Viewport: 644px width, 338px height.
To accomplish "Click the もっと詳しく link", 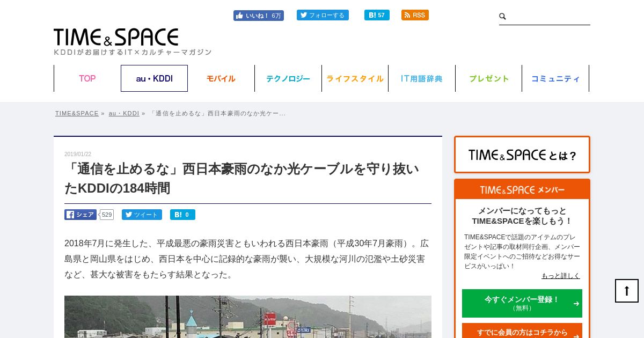I will pyautogui.click(x=561, y=276).
